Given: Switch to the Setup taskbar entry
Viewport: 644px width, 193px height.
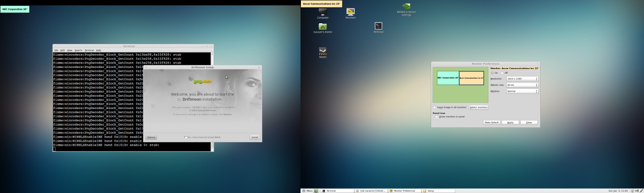Looking at the screenshot, I should (438, 191).
